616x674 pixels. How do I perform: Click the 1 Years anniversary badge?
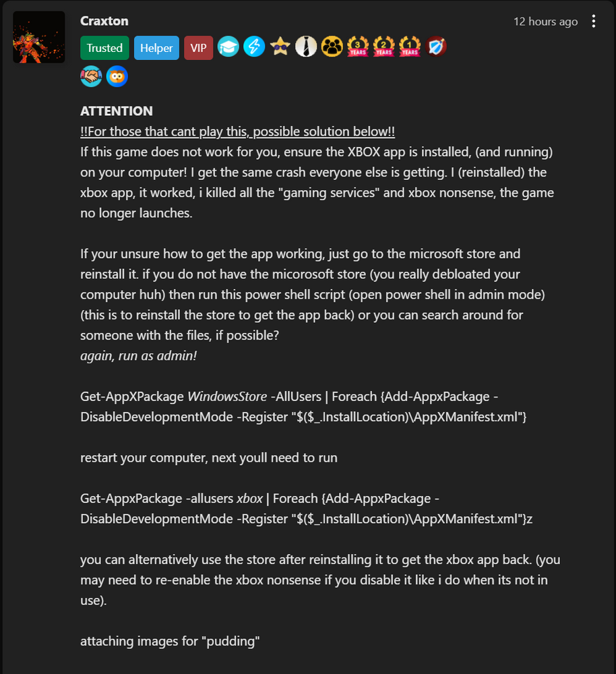410,47
